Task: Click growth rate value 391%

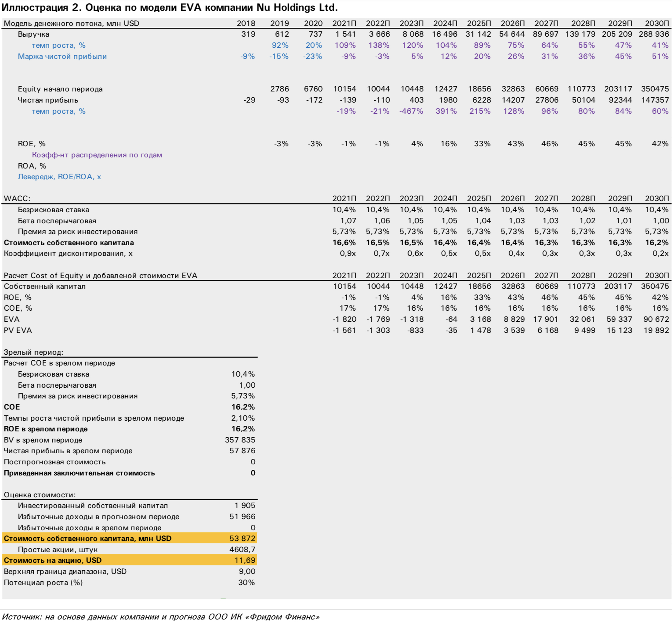Action: (446, 111)
